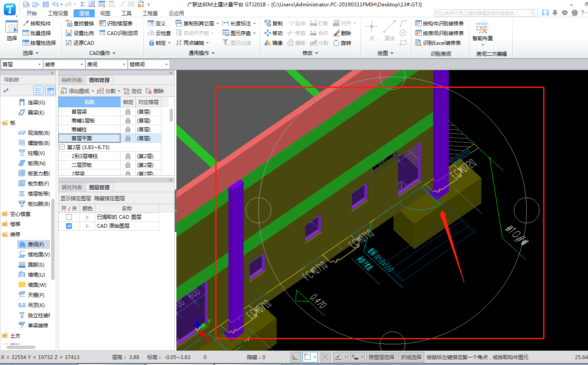Click 按属性选择 select by attribute
Viewport: 588px width, 365px height.
pos(39,43)
